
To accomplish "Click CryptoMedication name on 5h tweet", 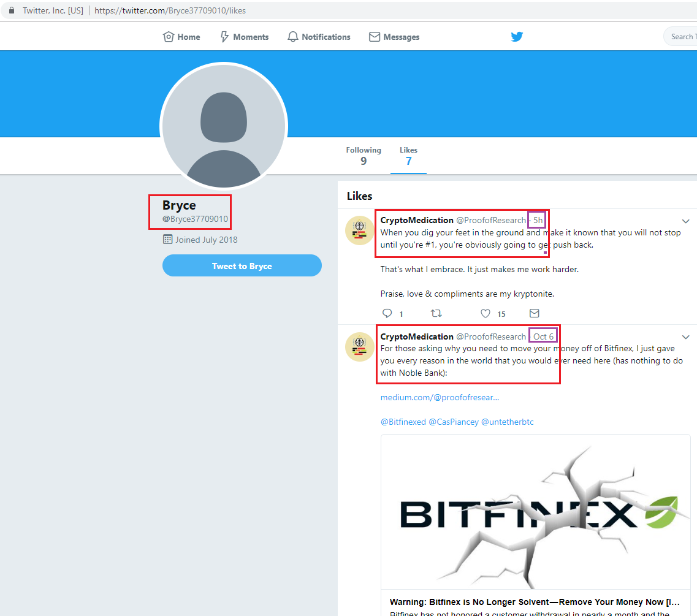I will [x=417, y=220].
